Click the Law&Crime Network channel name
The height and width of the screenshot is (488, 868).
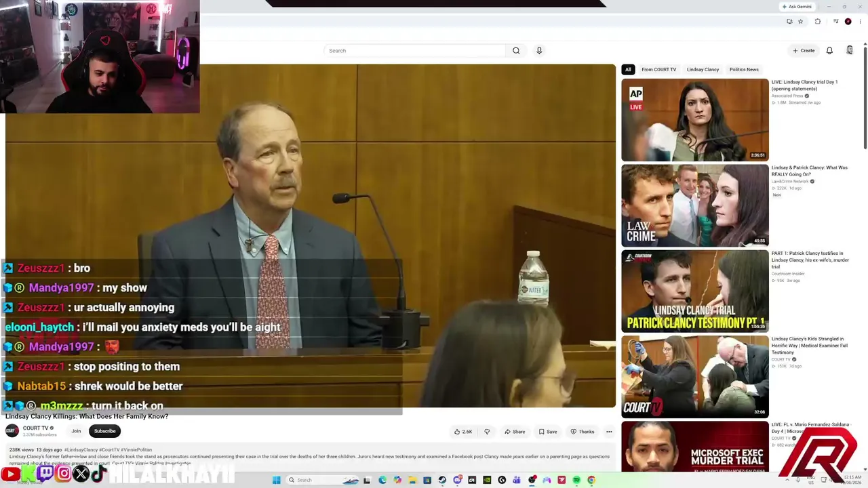pos(790,182)
